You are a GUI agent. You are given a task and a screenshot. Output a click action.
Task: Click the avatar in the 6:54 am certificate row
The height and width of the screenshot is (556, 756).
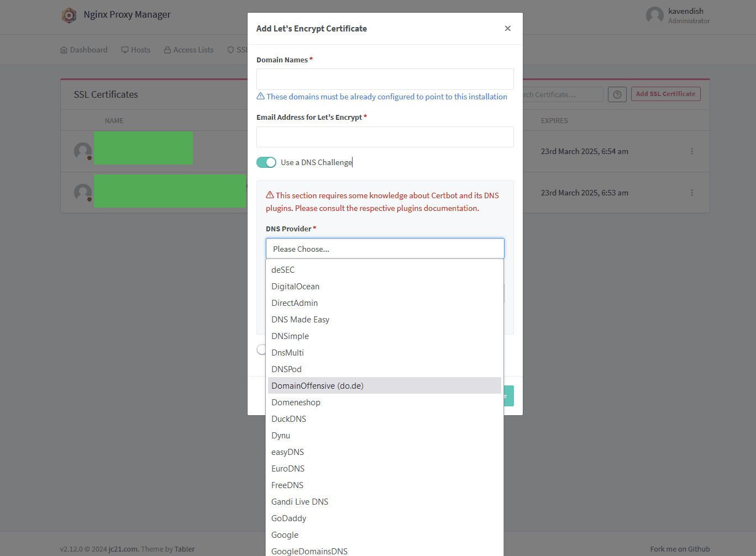click(83, 151)
